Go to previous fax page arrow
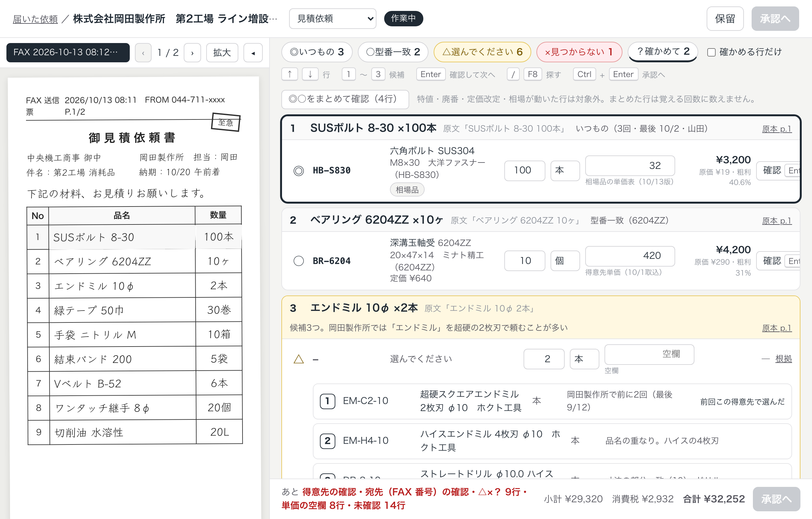 tap(143, 53)
